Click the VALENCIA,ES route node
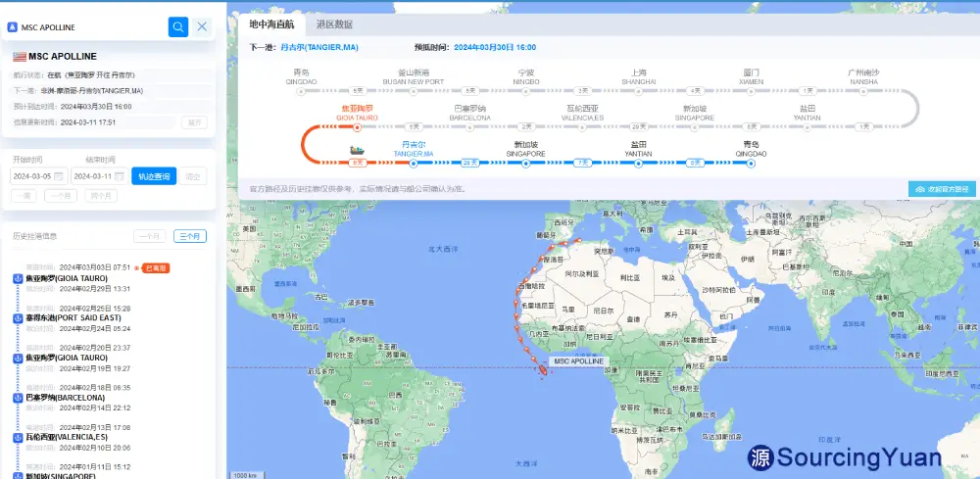This screenshot has height=479, width=980. coord(582,127)
